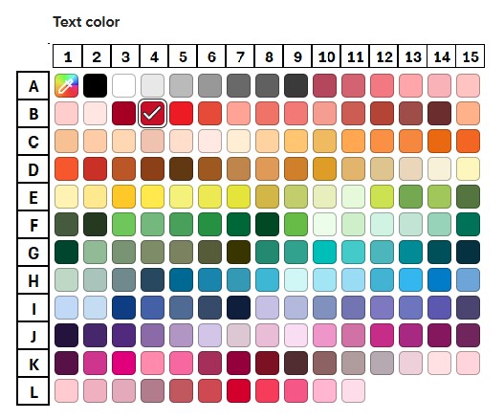Select the black swatch at A2
The image size is (504, 420).
pos(95,85)
